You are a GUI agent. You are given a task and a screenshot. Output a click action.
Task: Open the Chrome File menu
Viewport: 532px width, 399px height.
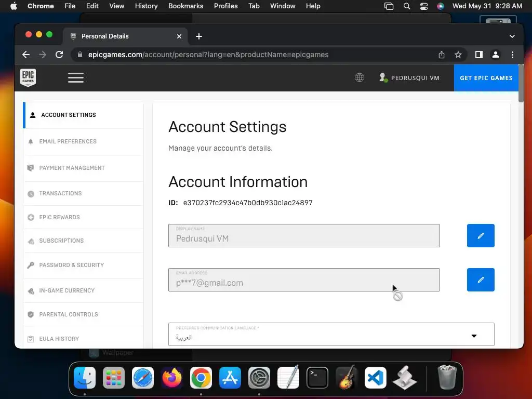pyautogui.click(x=70, y=6)
